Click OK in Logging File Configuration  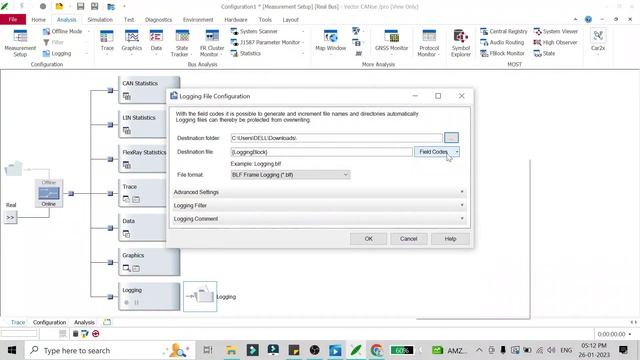pyautogui.click(x=368, y=239)
